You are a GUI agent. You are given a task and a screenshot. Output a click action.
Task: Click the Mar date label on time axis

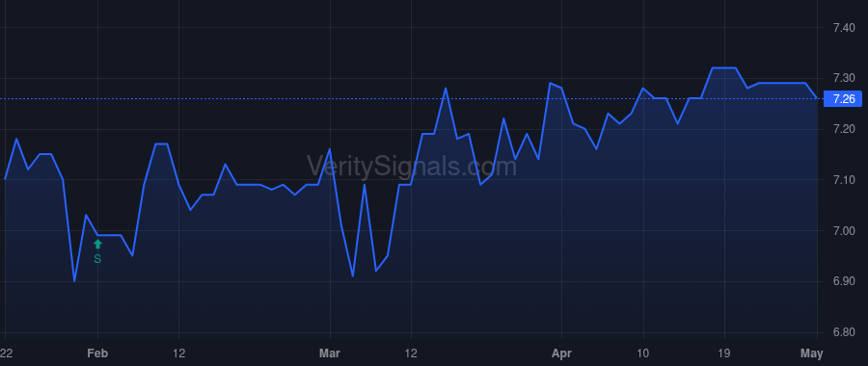click(330, 353)
